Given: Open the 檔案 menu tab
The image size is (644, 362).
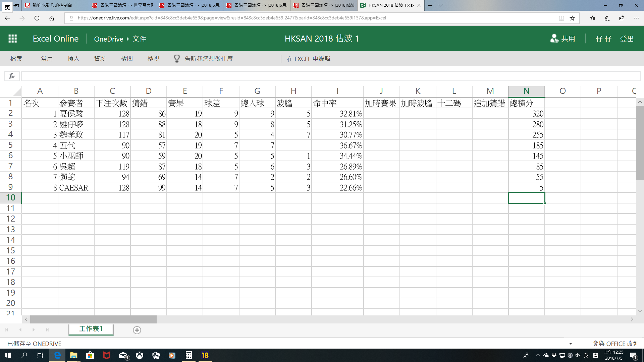Looking at the screenshot, I should [16, 59].
